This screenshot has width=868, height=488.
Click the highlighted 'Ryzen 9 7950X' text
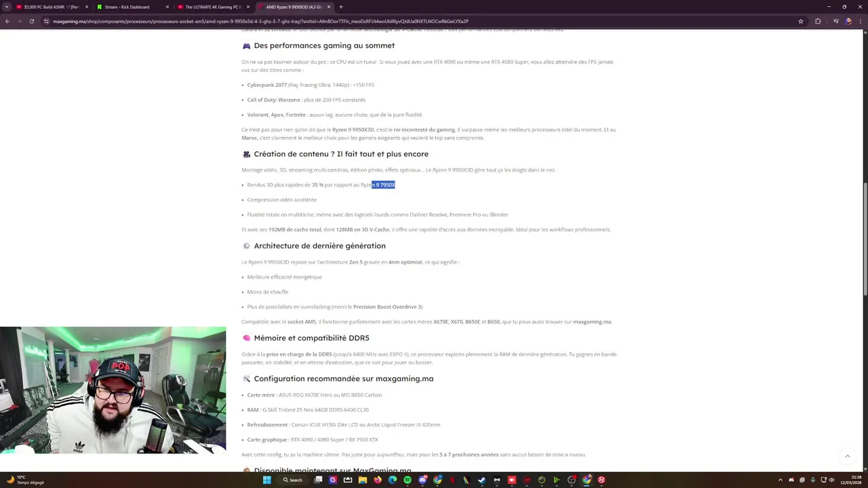(383, 185)
